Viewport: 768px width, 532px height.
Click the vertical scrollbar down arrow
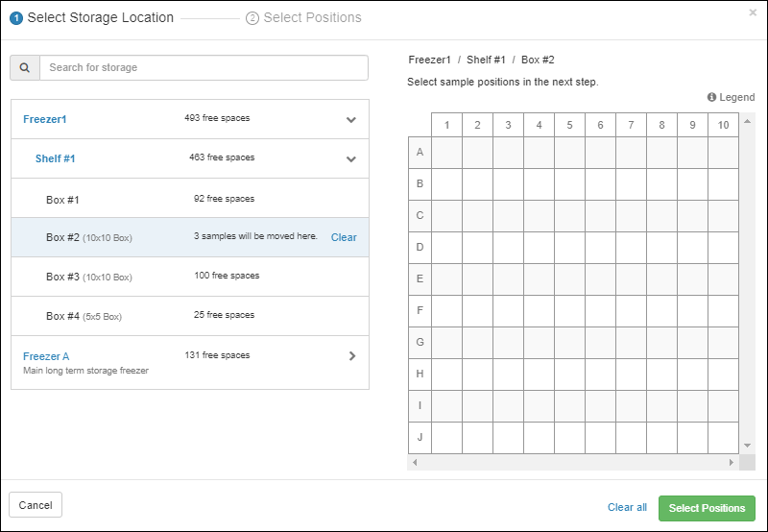(x=748, y=446)
